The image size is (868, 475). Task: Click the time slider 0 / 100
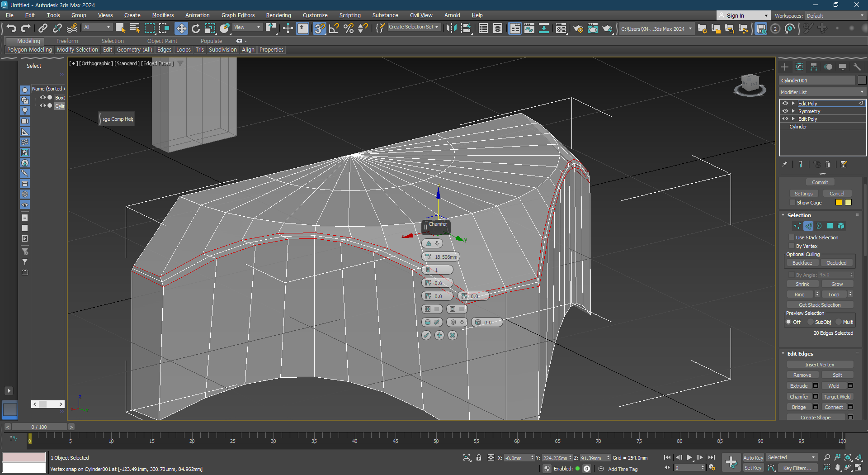click(39, 427)
